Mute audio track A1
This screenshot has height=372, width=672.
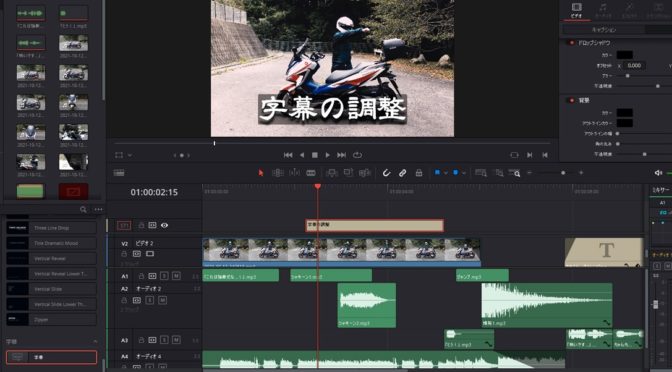click(x=176, y=276)
